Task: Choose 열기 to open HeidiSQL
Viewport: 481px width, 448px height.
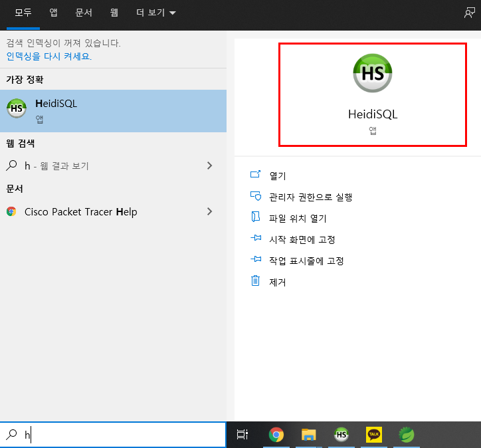Action: pyautogui.click(x=277, y=176)
